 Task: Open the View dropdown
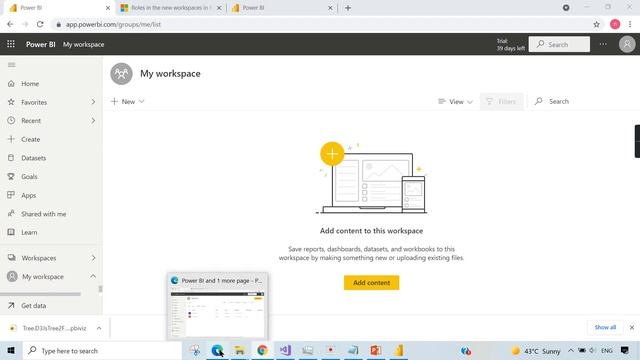tap(456, 102)
